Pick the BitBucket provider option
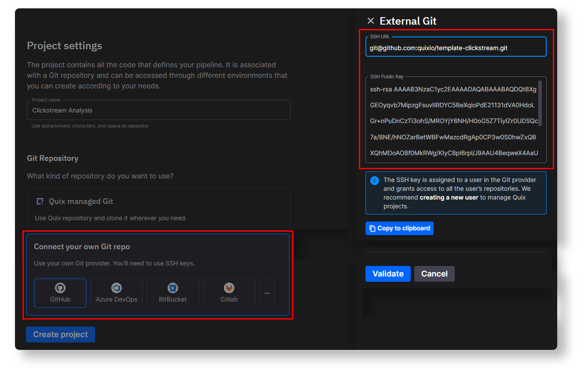Screen dimensions: 588x378 (x=173, y=293)
